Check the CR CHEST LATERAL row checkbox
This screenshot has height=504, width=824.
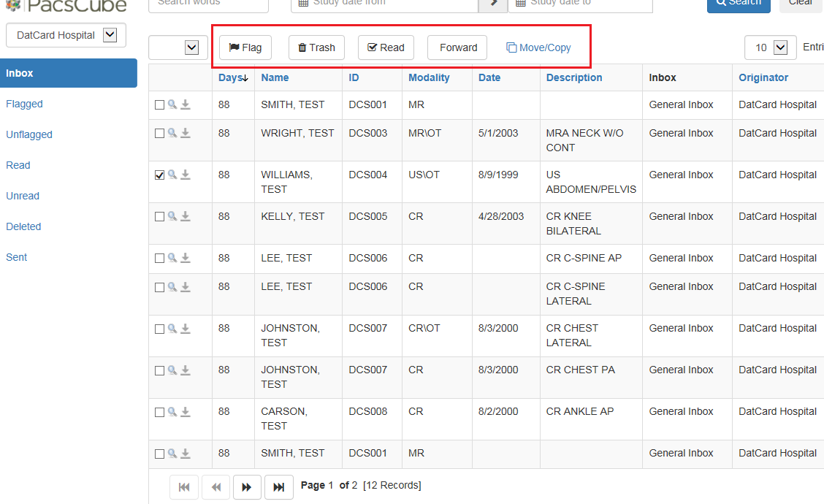point(160,329)
